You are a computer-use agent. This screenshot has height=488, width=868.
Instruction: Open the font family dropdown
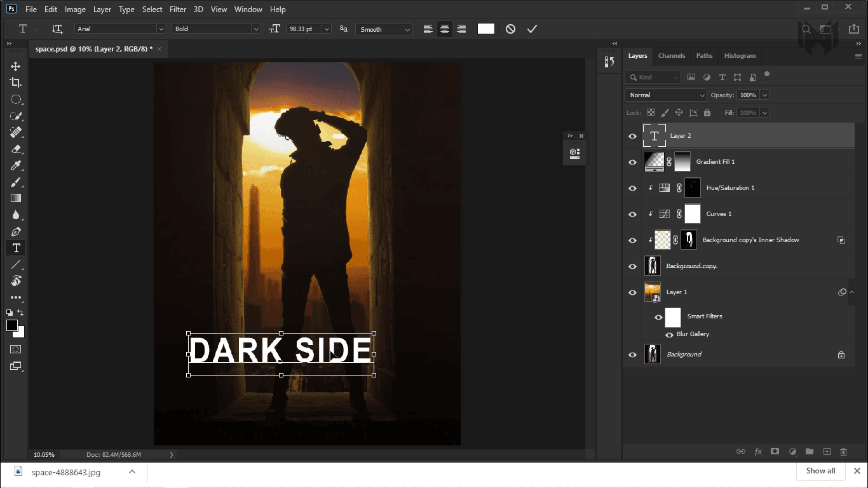tap(161, 29)
